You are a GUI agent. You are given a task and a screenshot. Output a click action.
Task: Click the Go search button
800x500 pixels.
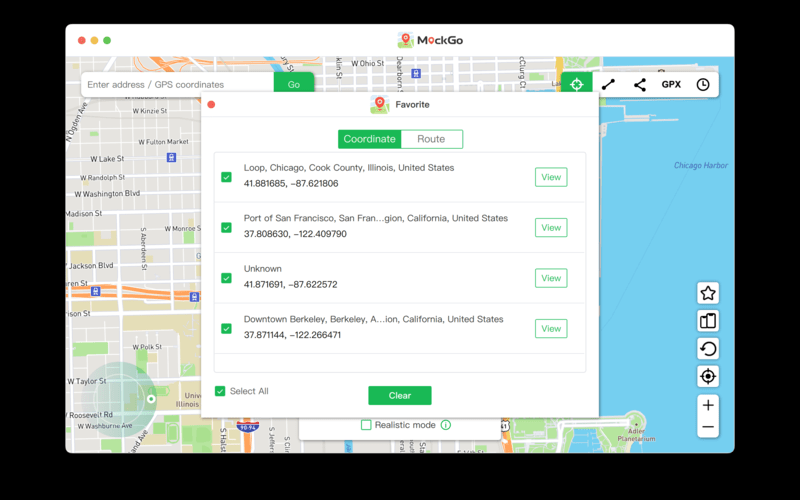(294, 84)
